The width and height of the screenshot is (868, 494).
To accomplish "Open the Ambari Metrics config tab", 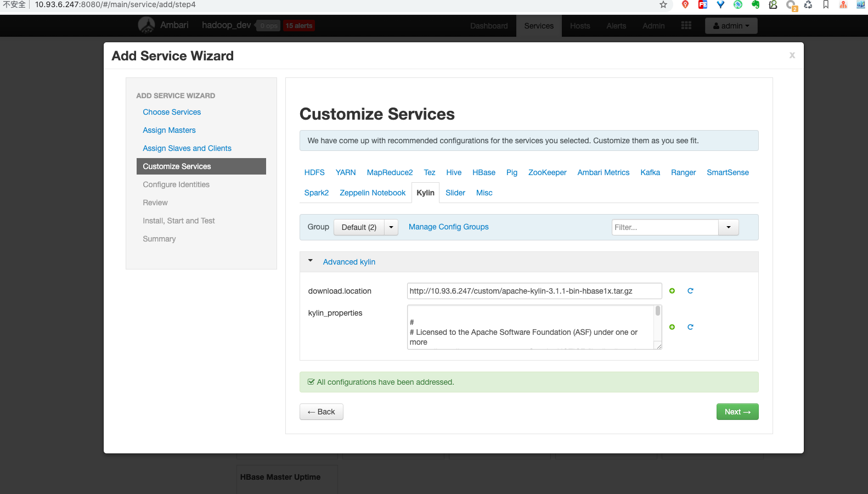I will [604, 172].
